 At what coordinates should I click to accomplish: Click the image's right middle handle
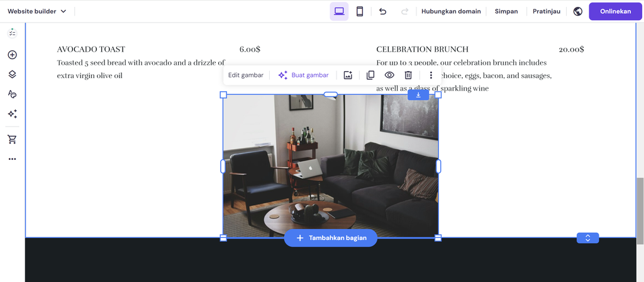438,166
